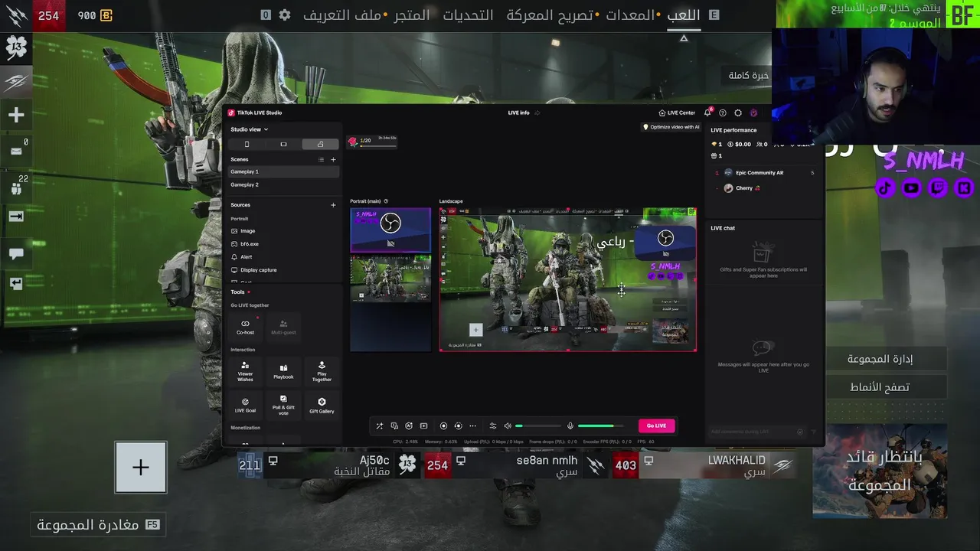Open the Gift Gallery tool
Image resolution: width=980 pixels, height=551 pixels.
(322, 406)
